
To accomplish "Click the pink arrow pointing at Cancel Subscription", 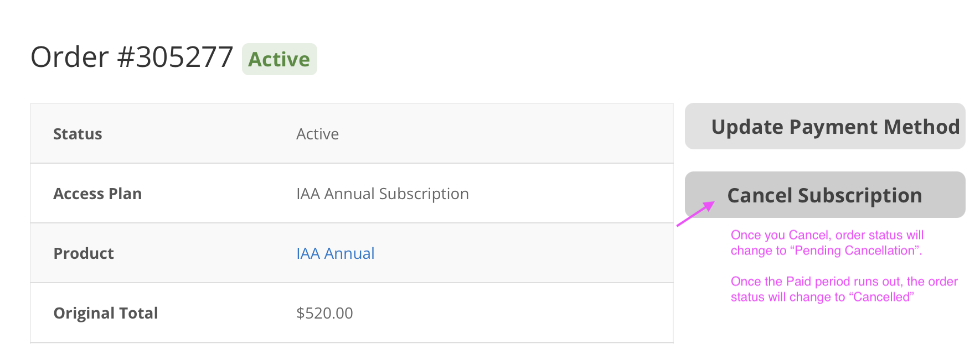I will pos(696,213).
